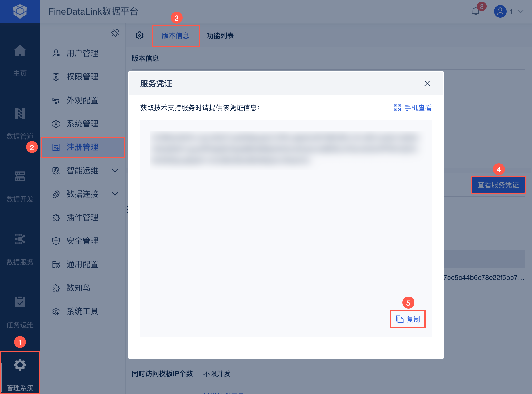This screenshot has width=532, height=394.
Task: Click the pin icon above the menu
Action: point(115,33)
